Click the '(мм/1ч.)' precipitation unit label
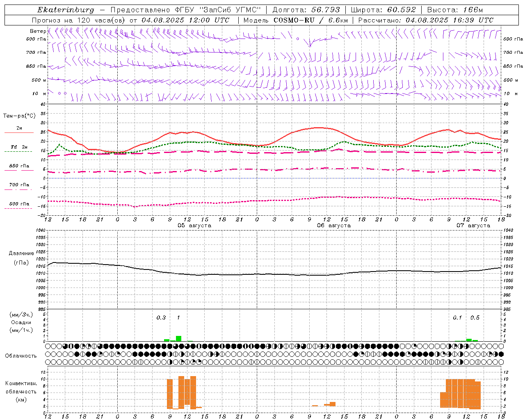This screenshot has width=525, height=420. point(21,330)
